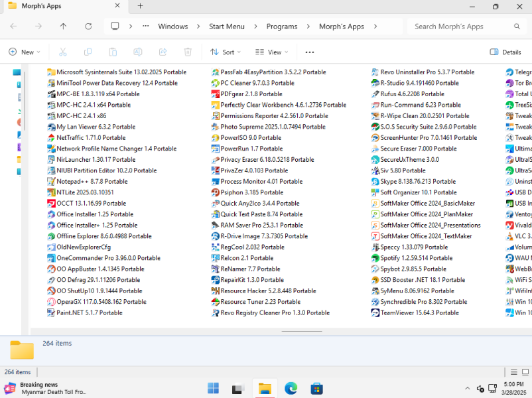Click the Copy icon in the toolbar
This screenshot has height=398, width=532.
click(88, 52)
